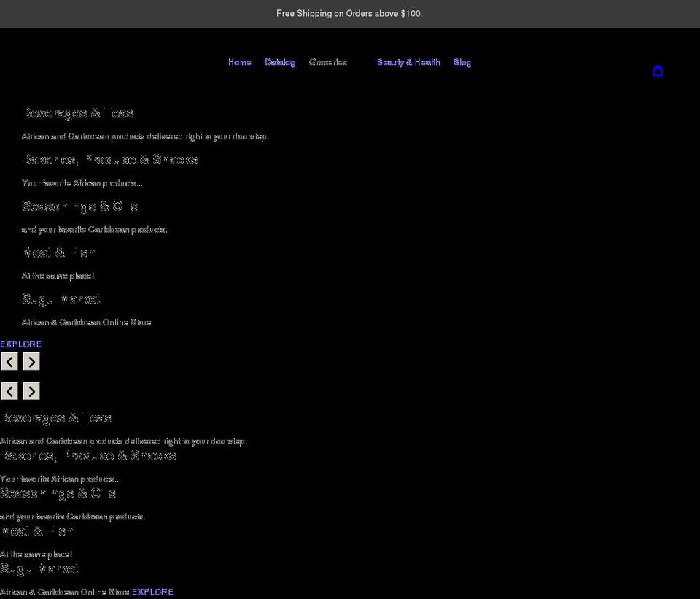Viewport: 700px width, 599px height.
Task: Go to the Home menu item
Action: 240,62
